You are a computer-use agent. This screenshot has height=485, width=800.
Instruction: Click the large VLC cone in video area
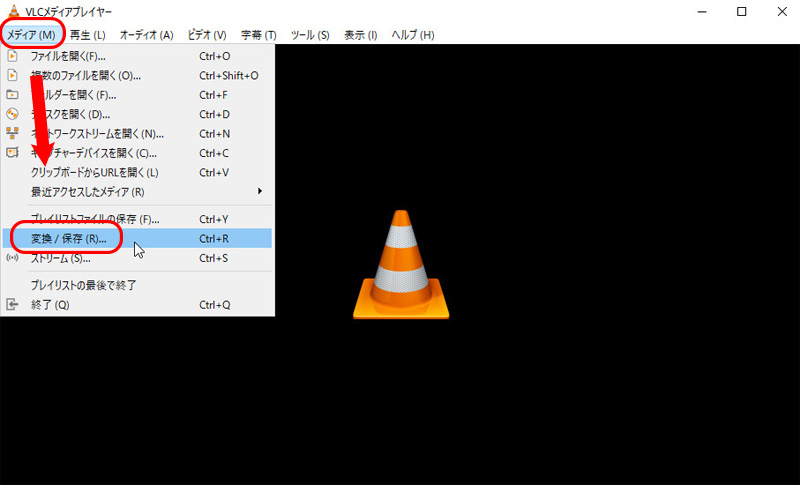click(x=401, y=264)
